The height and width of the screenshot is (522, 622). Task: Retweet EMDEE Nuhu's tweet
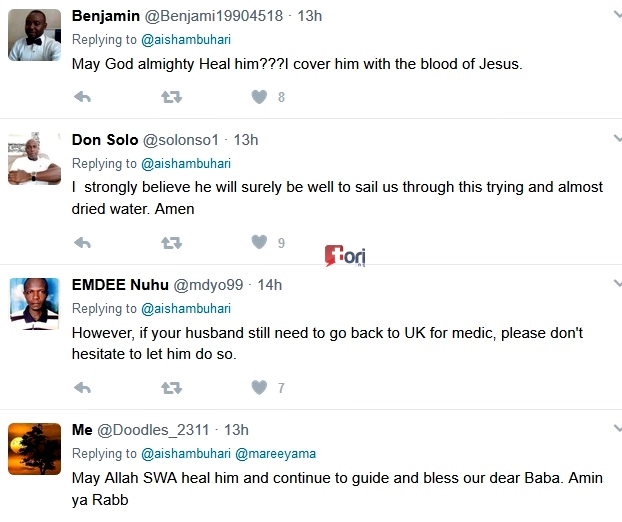click(171, 387)
